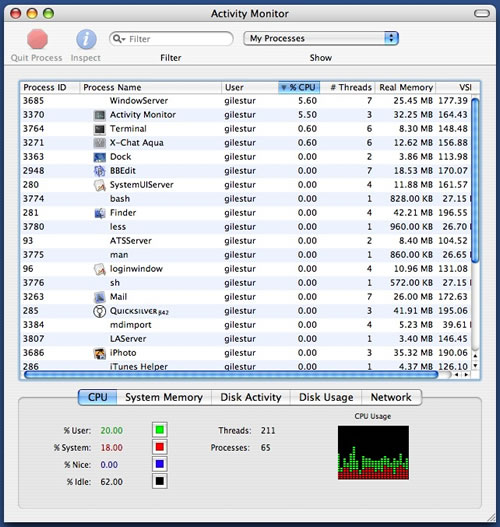Click the scroll up arrow of process list

pyautogui.click(x=475, y=356)
